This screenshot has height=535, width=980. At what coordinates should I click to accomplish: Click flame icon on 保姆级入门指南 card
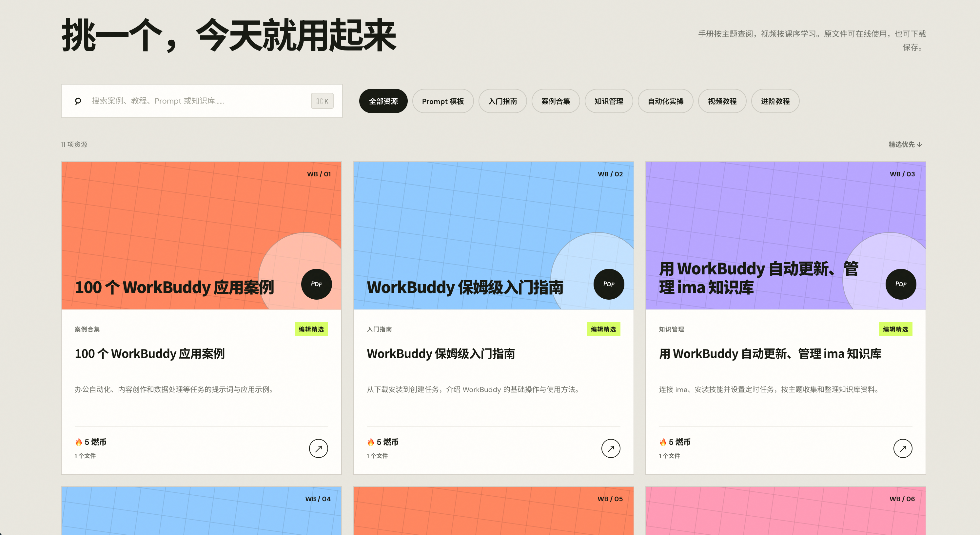pyautogui.click(x=371, y=442)
